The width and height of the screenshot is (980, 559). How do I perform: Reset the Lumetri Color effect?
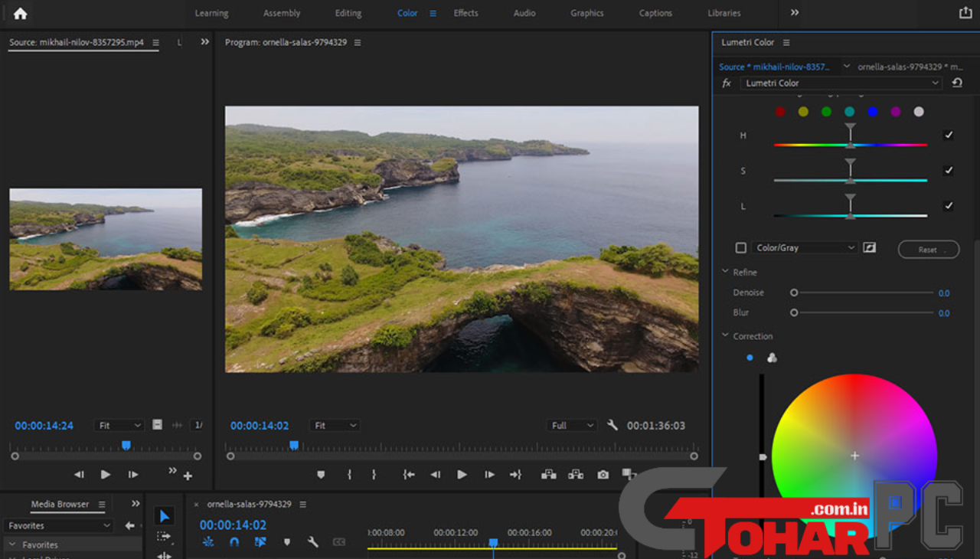click(957, 83)
